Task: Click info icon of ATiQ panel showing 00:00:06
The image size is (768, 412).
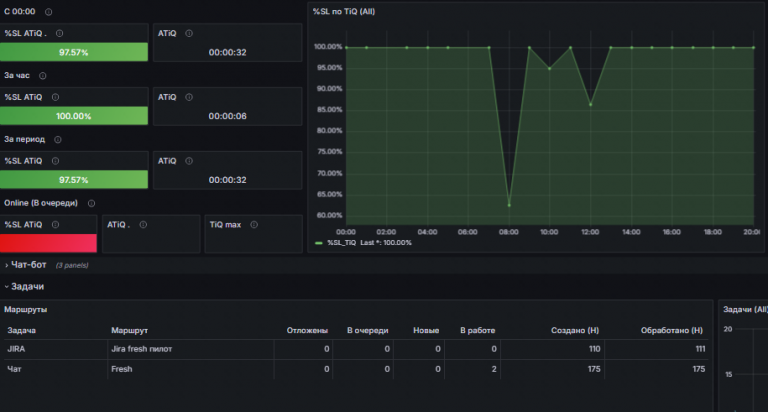Action: click(189, 97)
